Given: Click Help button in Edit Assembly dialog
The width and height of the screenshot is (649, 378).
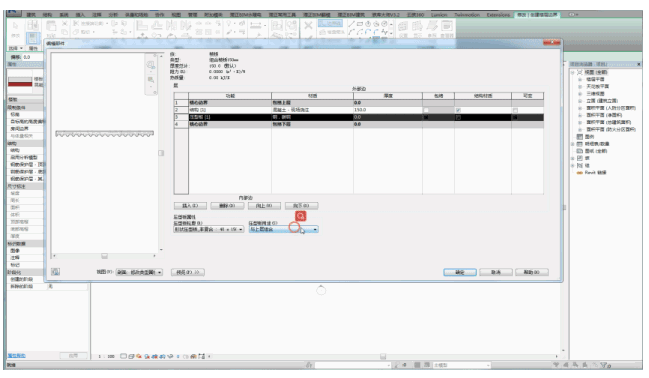Looking at the screenshot, I should click(x=532, y=272).
